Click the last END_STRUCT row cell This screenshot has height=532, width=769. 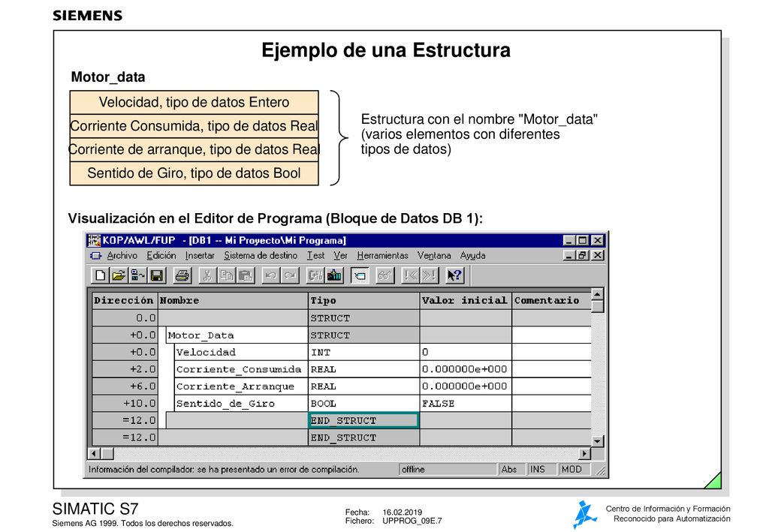[364, 437]
